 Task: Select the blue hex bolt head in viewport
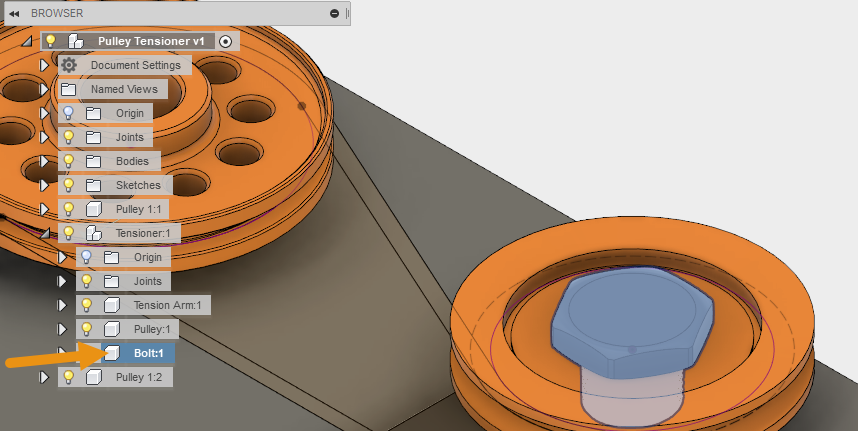[x=632, y=323]
